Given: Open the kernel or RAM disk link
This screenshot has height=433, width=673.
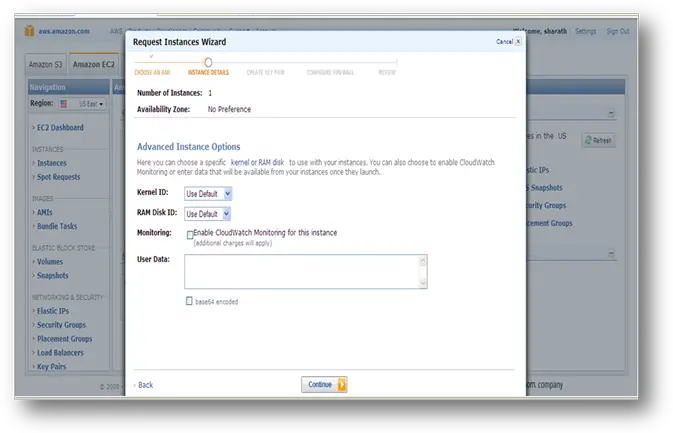Looking at the screenshot, I should (x=258, y=162).
